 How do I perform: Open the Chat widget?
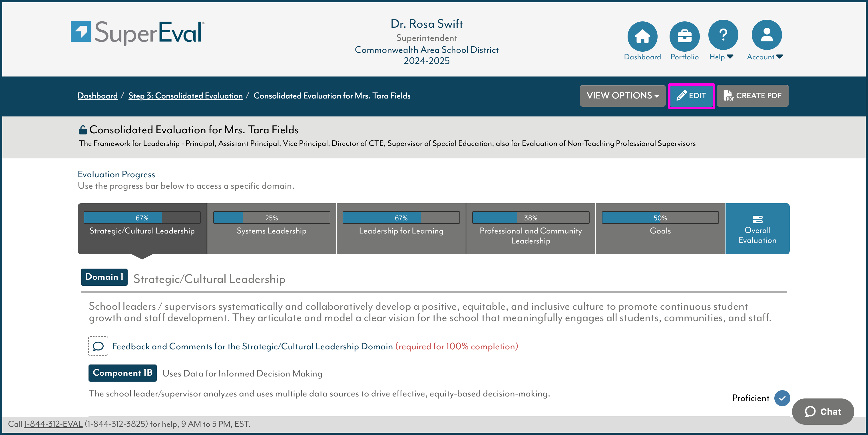(x=823, y=411)
